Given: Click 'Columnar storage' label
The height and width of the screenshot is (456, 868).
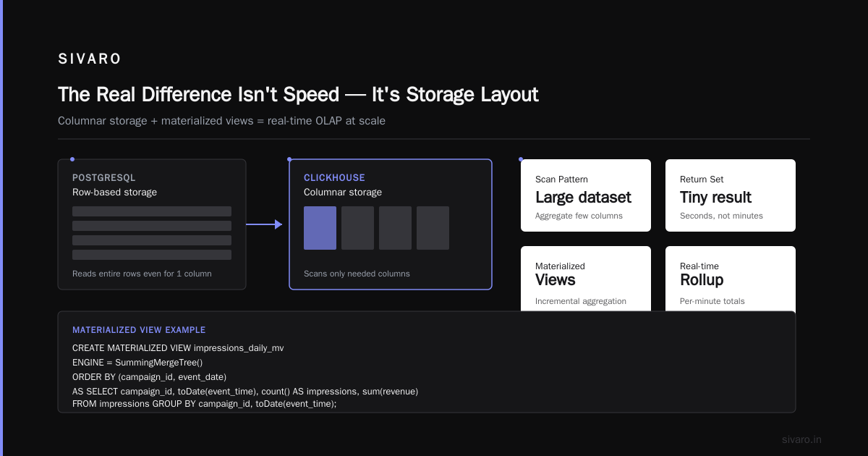Looking at the screenshot, I should tap(343, 192).
